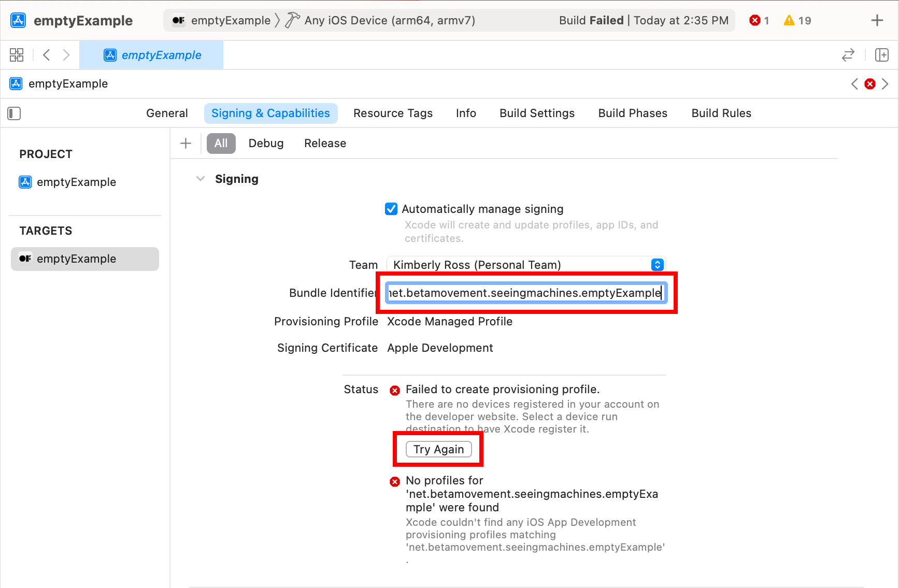
Task: Click the error icon beside Failed to create provisioning profile
Action: (395, 390)
